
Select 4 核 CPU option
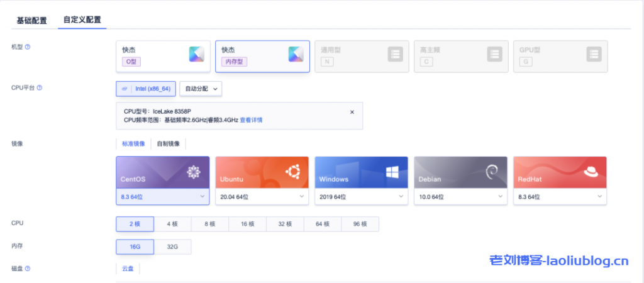pos(172,225)
